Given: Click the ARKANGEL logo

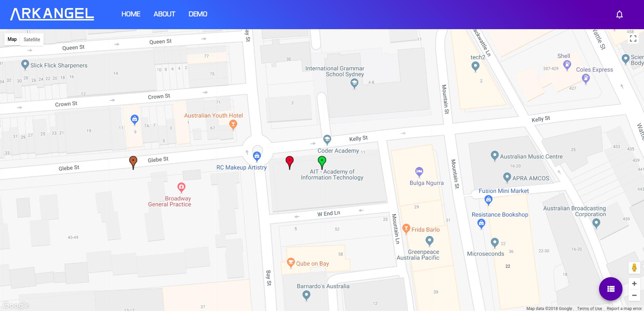Looking at the screenshot, I should click(x=52, y=14).
